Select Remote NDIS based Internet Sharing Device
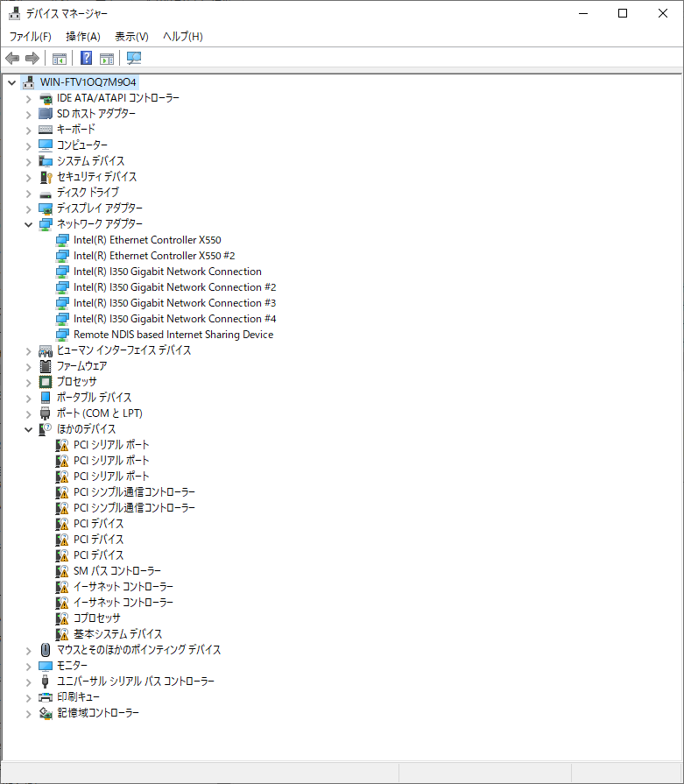This screenshot has width=684, height=784. (x=173, y=335)
